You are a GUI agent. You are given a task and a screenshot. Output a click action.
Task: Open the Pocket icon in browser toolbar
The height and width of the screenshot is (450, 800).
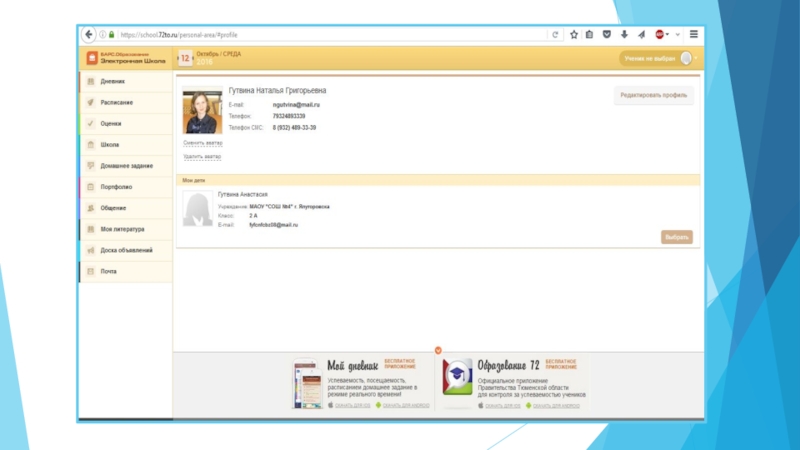click(x=607, y=34)
